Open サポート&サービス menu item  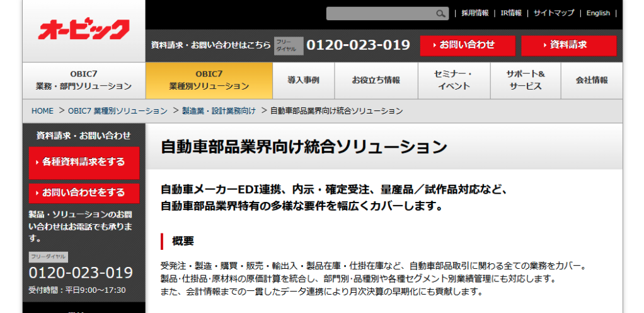(x=525, y=80)
